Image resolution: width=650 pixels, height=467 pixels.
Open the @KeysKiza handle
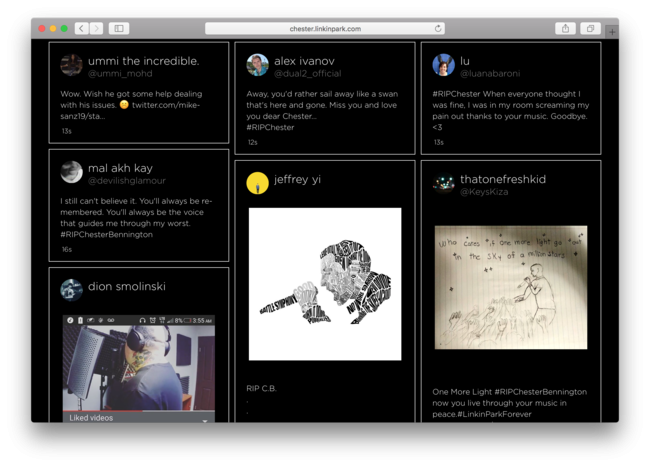tap(484, 192)
